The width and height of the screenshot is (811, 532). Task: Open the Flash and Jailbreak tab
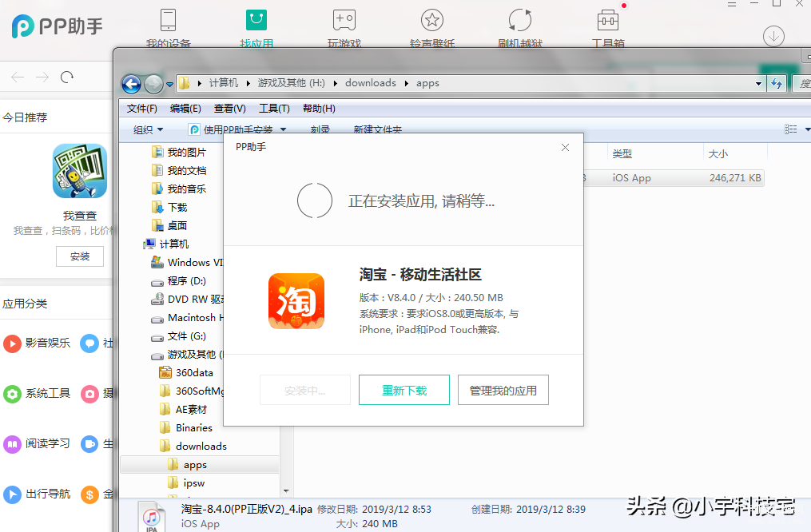520,29
